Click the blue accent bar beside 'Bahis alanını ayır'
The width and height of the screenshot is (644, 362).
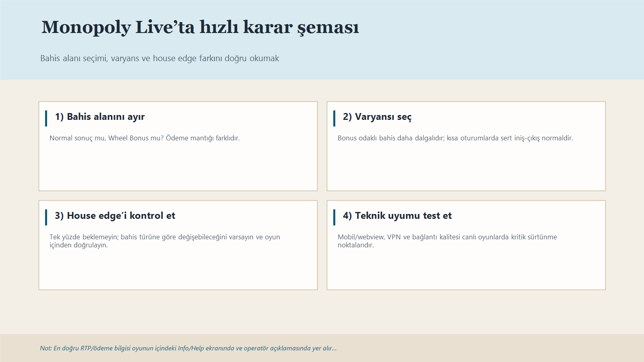[46, 118]
